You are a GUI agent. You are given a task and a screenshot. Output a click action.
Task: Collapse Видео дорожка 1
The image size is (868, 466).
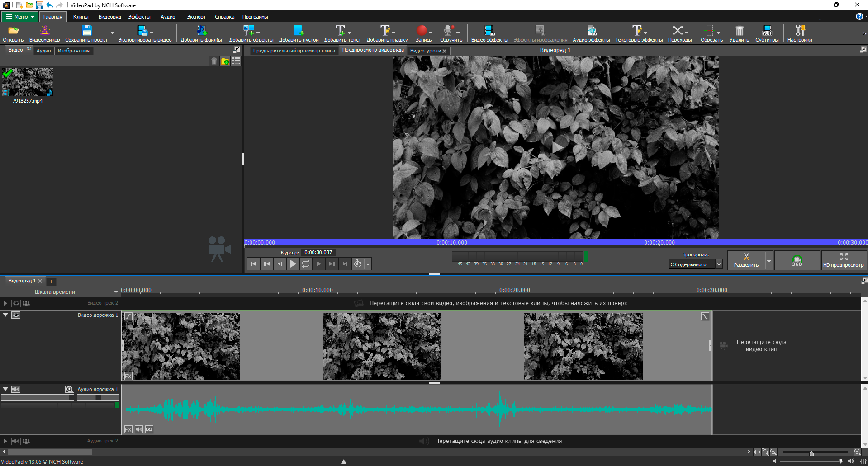tap(5, 315)
